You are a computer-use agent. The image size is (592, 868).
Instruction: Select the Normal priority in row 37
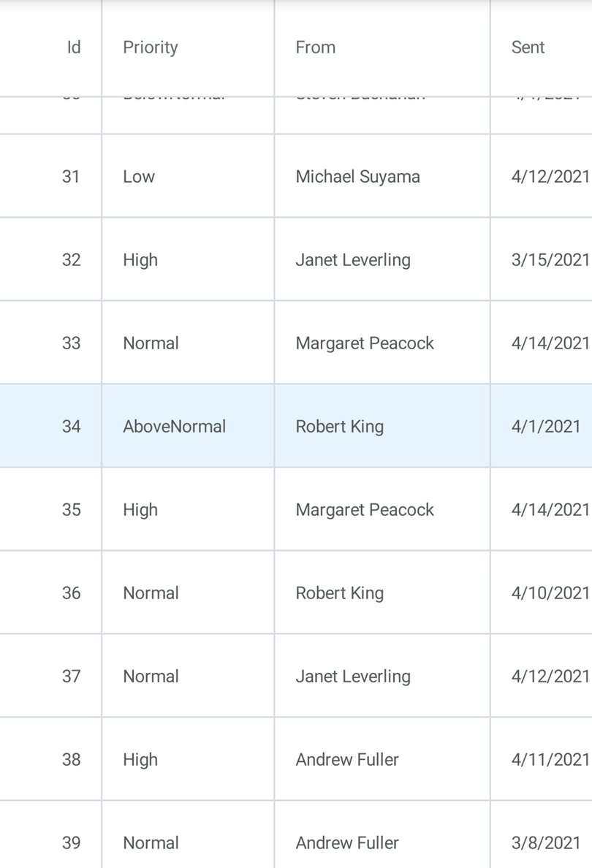[151, 677]
